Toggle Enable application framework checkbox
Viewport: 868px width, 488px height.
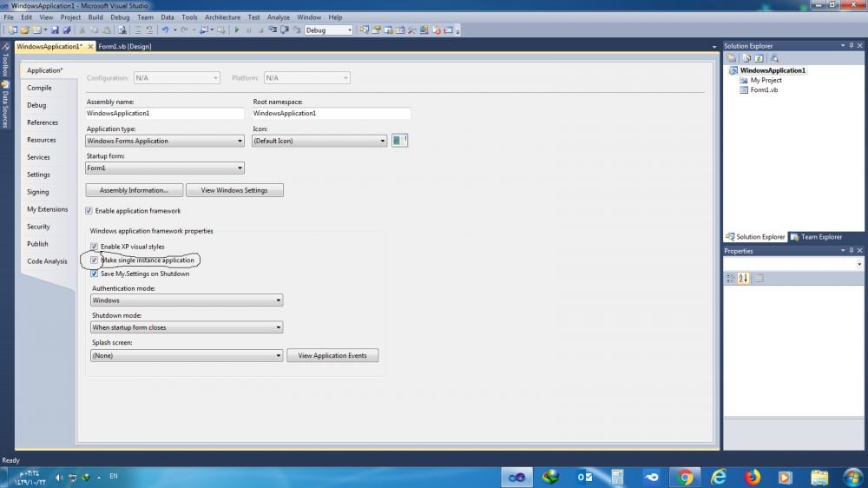[x=89, y=211]
